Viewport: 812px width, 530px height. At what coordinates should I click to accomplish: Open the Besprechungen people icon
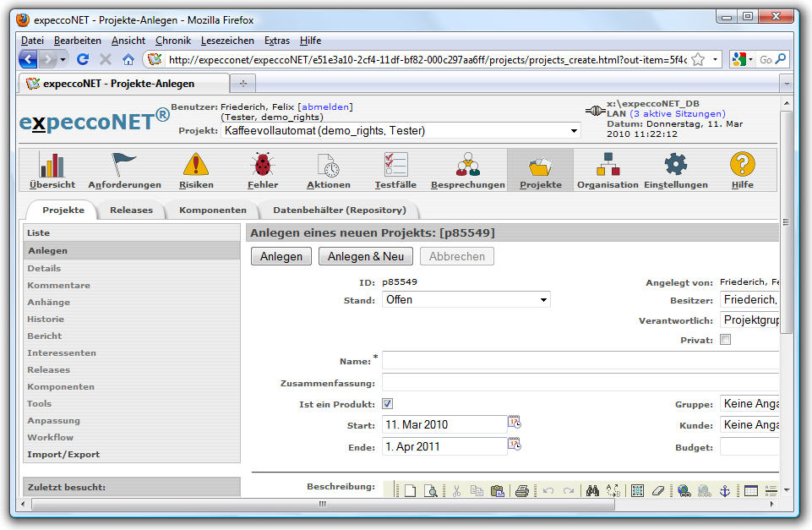(467, 165)
